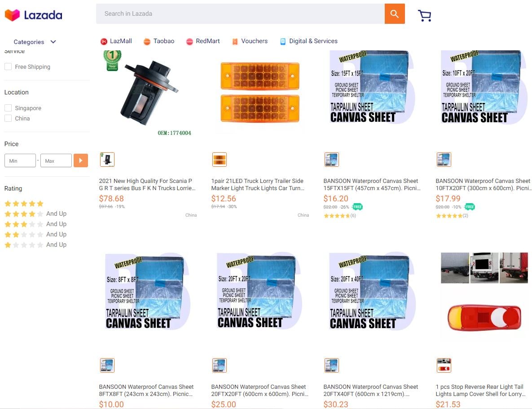The width and height of the screenshot is (532, 409).
Task: Expand the Categories dropdown
Action: point(35,42)
